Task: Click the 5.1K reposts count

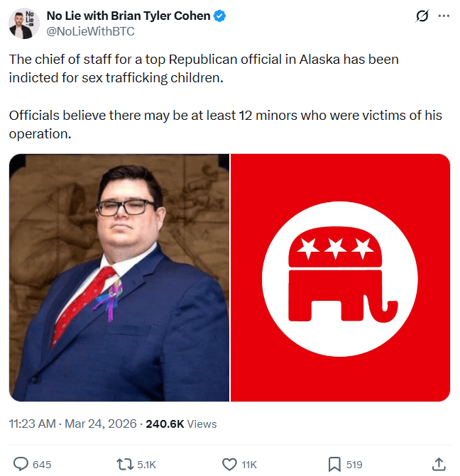Action: click(146, 465)
